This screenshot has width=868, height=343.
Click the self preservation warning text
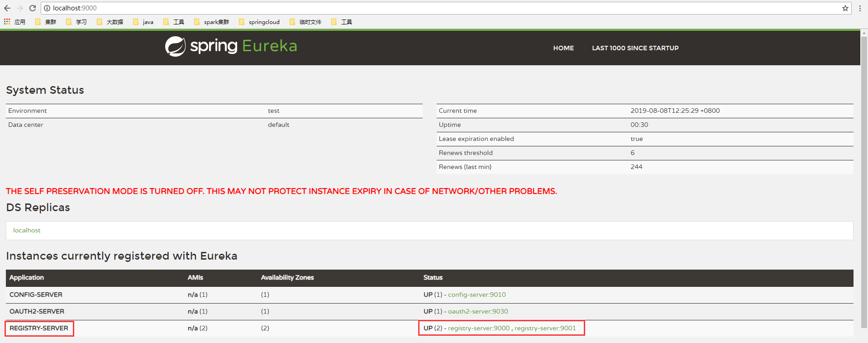[281, 191]
